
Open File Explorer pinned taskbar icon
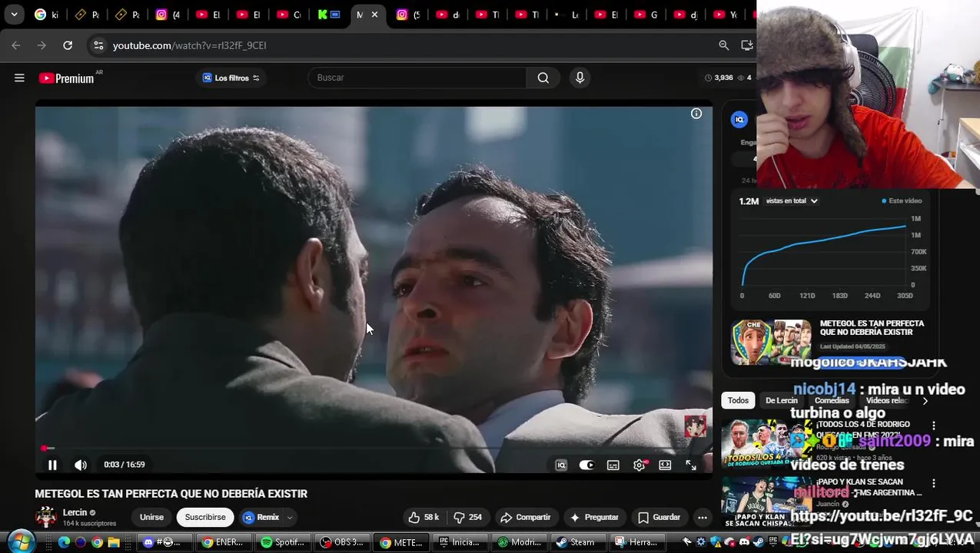coord(114,542)
